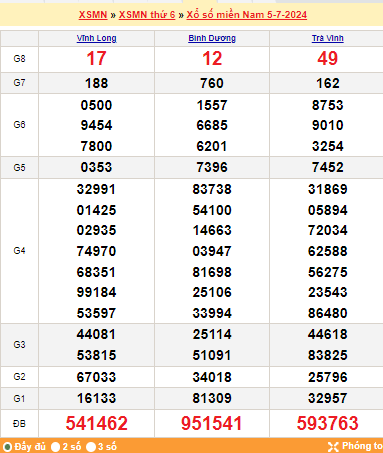Open the XSMN thứ 6 link
Screen dimensions: 383x453
(147, 15)
